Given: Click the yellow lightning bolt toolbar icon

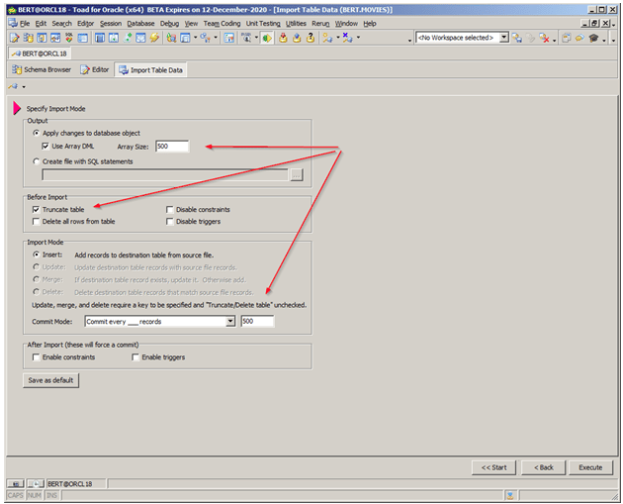Looking at the screenshot, I should pos(155,38).
